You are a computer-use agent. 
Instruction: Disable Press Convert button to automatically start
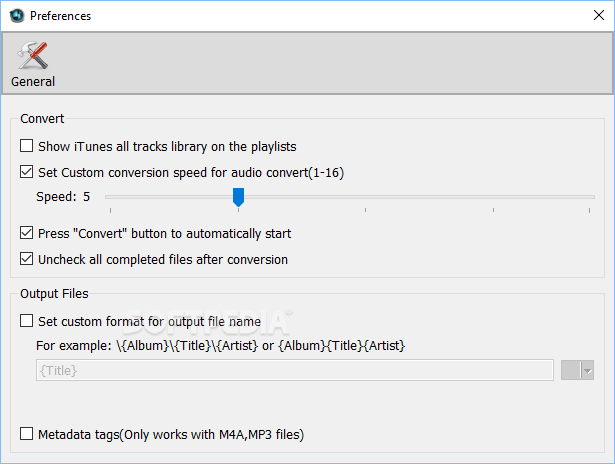[26, 233]
